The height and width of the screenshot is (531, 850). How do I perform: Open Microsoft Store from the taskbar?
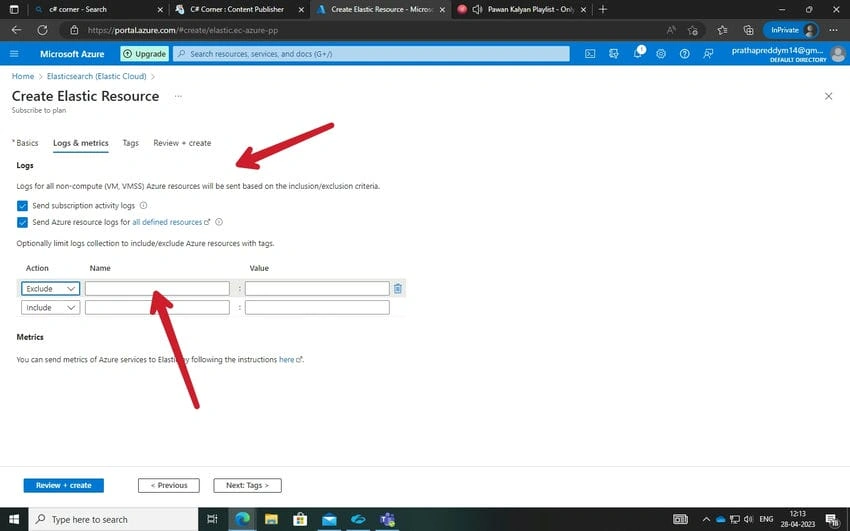point(300,519)
